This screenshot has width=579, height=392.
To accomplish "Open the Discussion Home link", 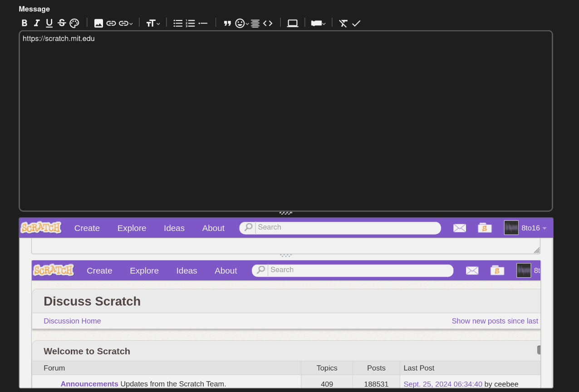I will pos(72,321).
